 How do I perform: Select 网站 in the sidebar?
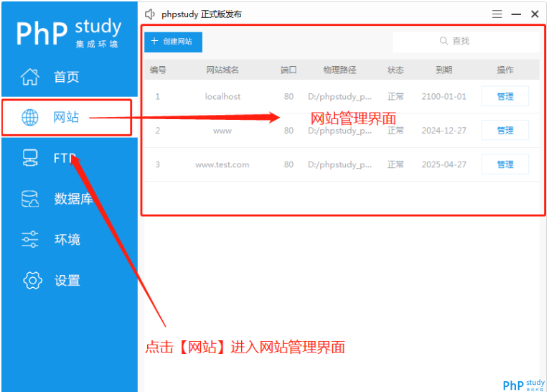(67, 118)
